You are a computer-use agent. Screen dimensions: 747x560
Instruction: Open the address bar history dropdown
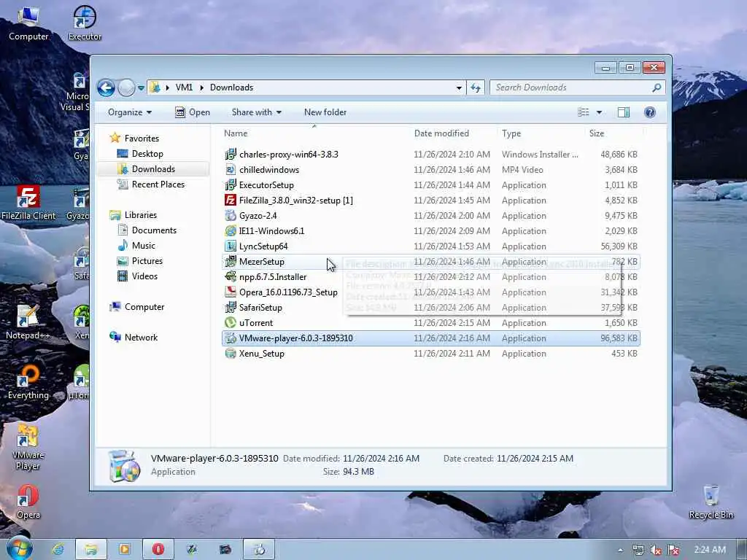pos(459,87)
